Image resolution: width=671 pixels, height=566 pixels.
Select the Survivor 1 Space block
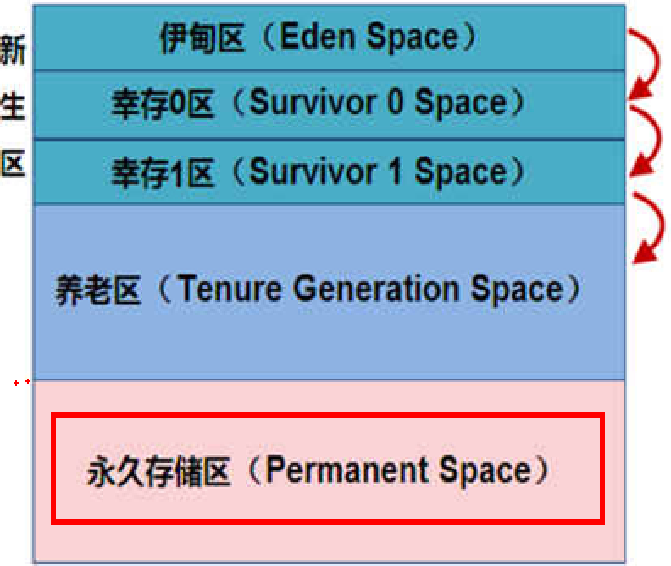click(x=329, y=172)
